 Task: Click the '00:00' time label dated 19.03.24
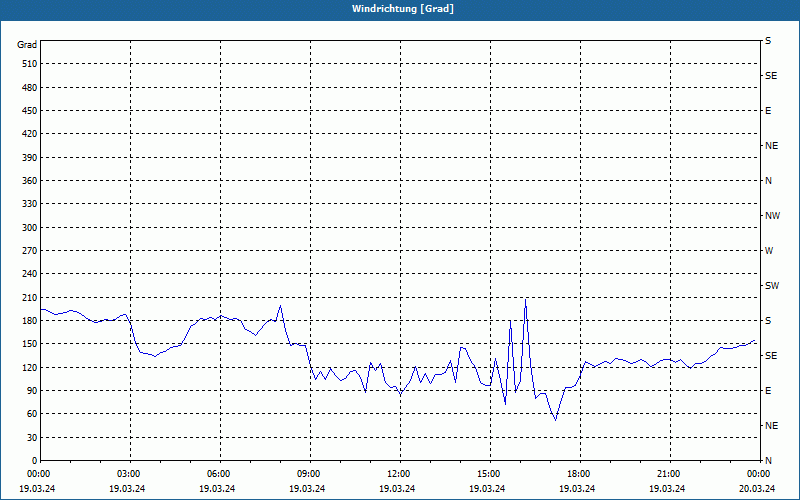coord(37,474)
